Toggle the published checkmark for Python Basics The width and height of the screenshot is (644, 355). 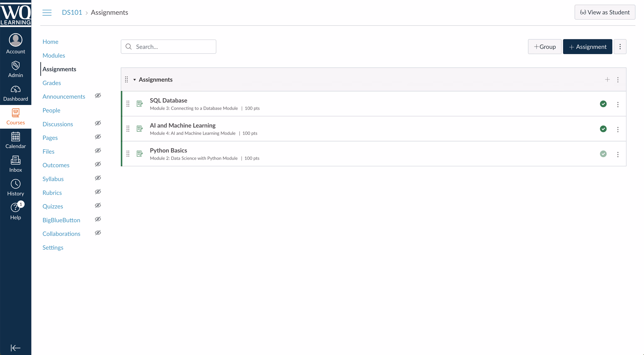click(603, 154)
